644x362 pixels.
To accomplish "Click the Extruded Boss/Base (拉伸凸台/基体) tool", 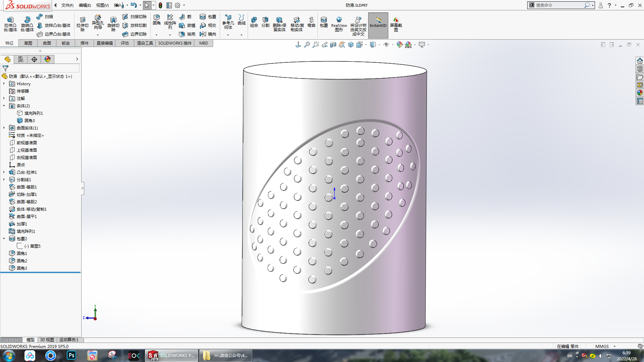I will pyautogui.click(x=10, y=24).
